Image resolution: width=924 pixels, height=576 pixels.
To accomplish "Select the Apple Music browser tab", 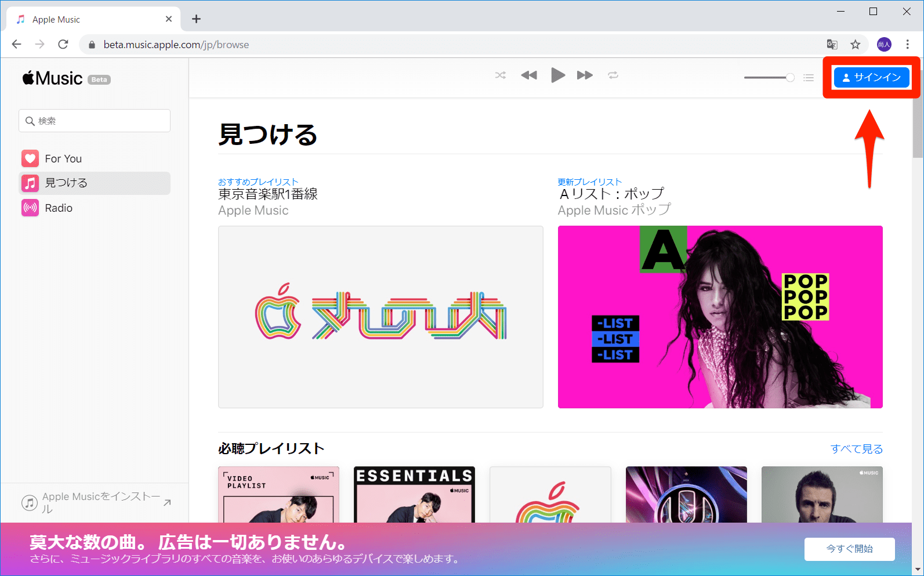I will click(x=93, y=19).
